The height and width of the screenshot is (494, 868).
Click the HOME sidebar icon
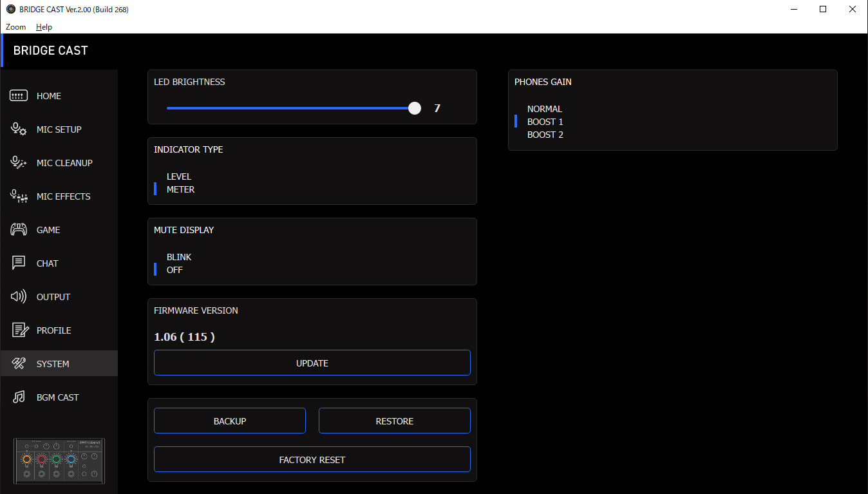[19, 96]
